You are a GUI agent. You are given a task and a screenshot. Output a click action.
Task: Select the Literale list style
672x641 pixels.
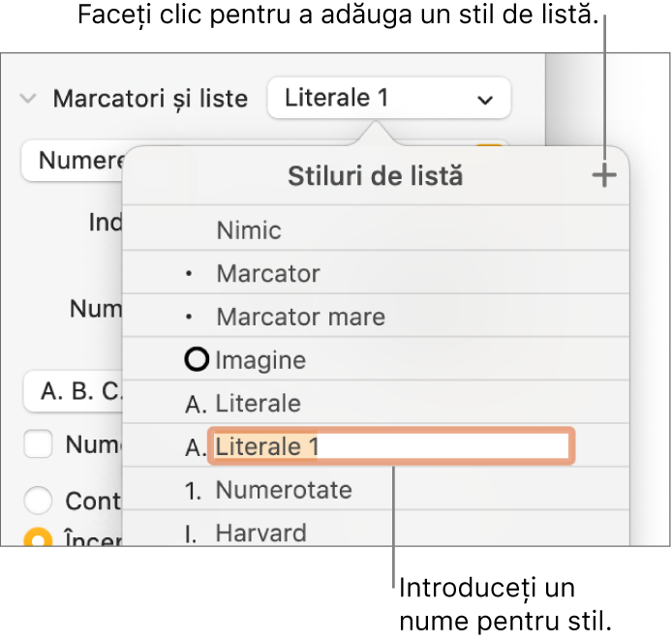(x=376, y=403)
